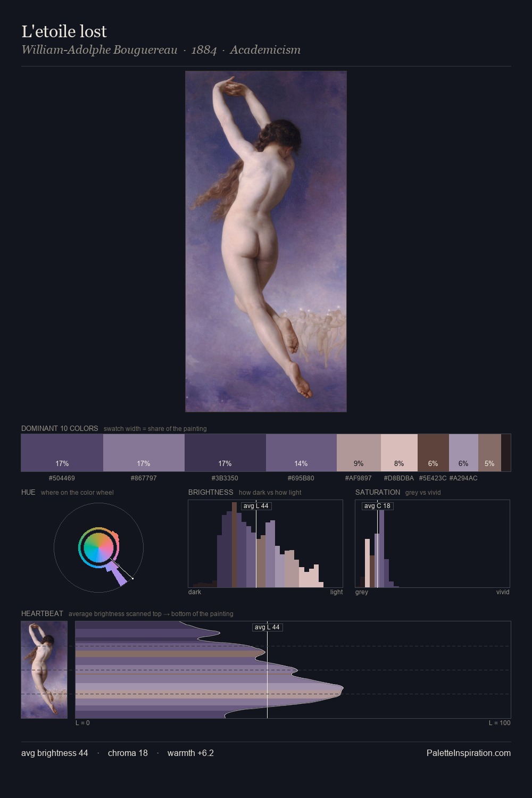Screen dimensions: 532x798
Task: Click the 'BRIGHTNESS' section heading
Action: [211, 492]
